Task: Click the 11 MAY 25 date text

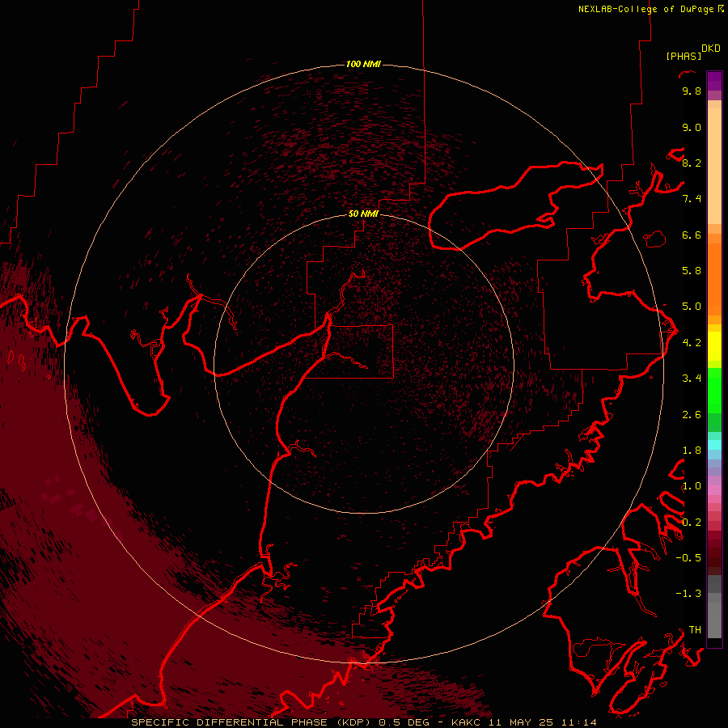Action: 522,722
